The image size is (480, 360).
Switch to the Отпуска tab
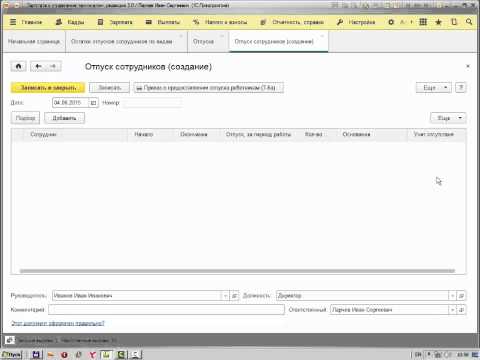[203, 42]
